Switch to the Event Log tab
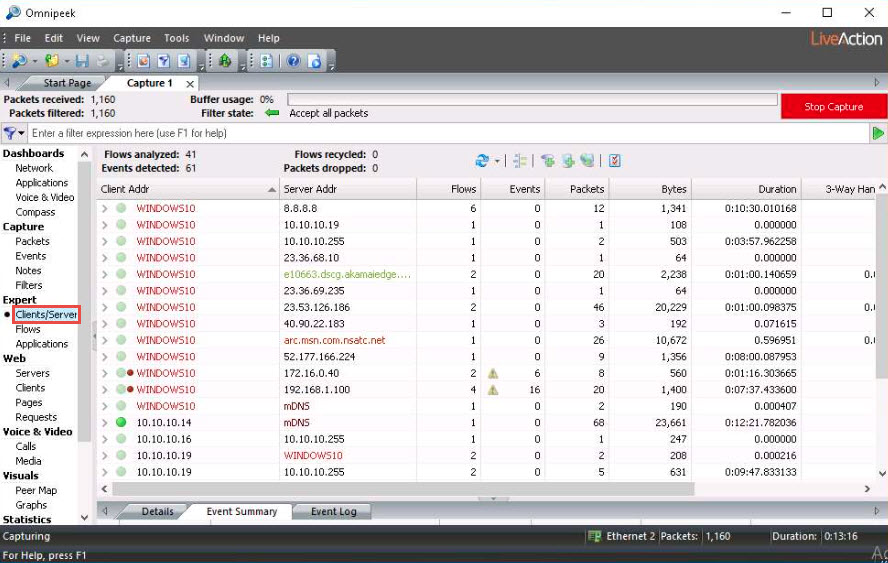 [334, 511]
